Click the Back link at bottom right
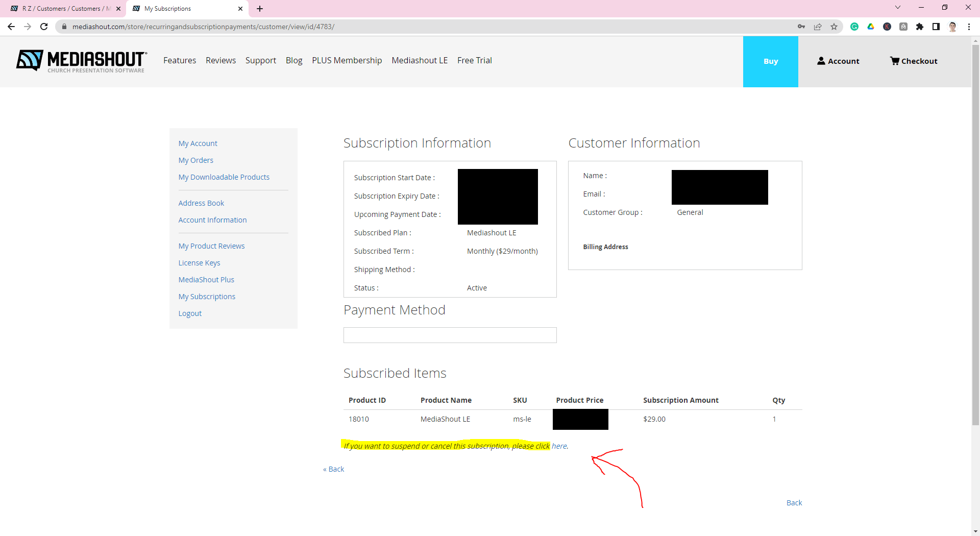This screenshot has height=536, width=980. point(794,503)
